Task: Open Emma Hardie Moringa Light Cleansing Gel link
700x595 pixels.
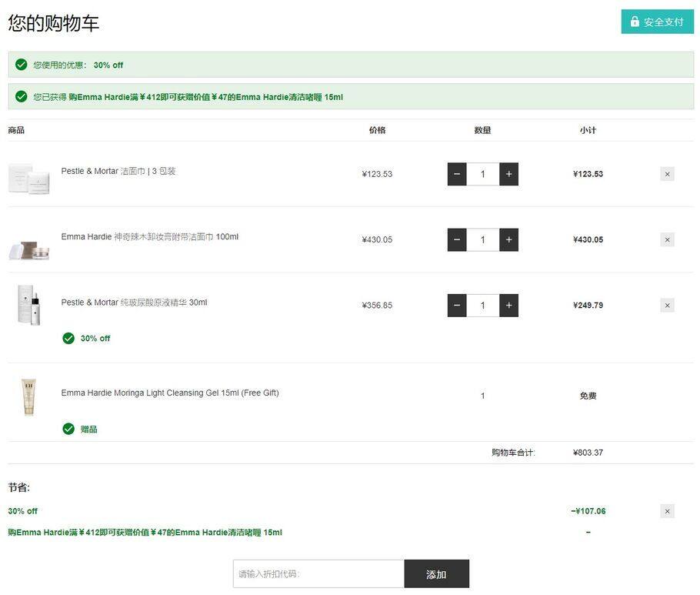Action: coord(170,393)
